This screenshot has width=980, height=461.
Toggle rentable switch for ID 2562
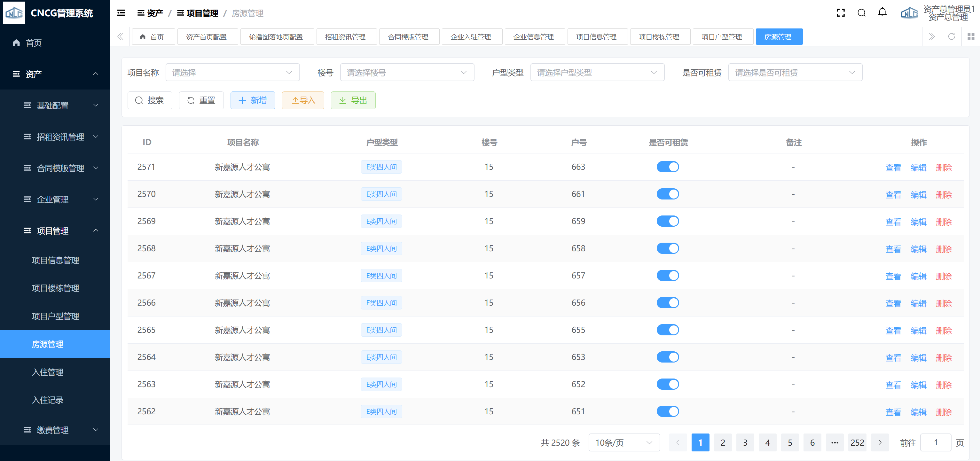667,411
